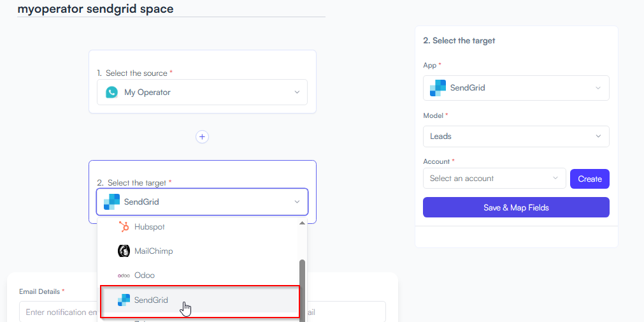This screenshot has width=644, height=322.
Task: Open the My Operator source dropdown
Action: coord(202,92)
